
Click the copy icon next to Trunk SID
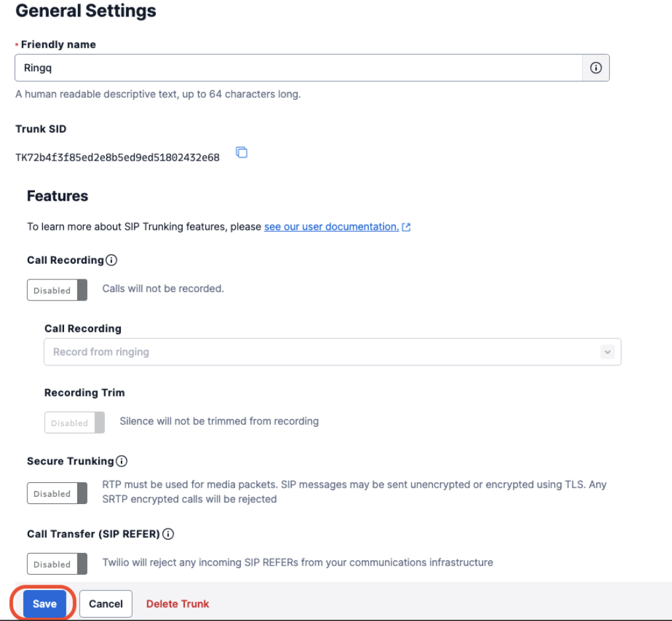coord(242,152)
